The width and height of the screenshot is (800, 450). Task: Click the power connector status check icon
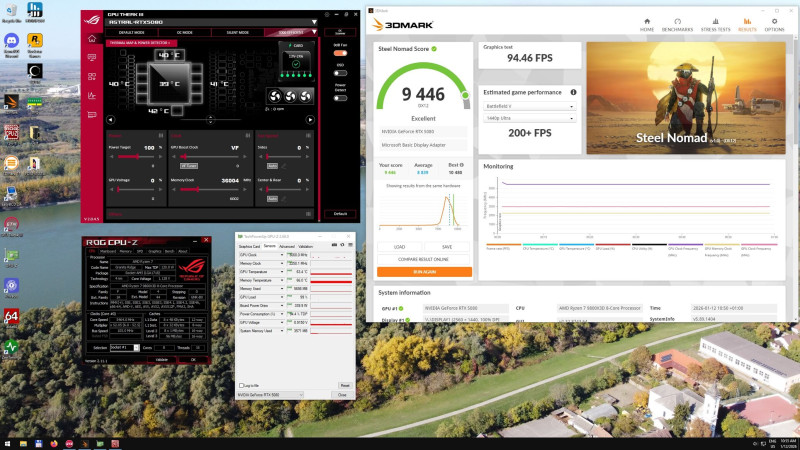pyautogui.click(x=296, y=64)
